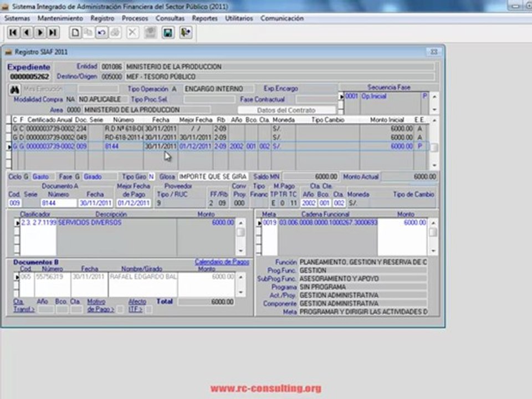The height and width of the screenshot is (399, 532).
Task: Edit Documento A Número field 8144
Action: tap(58, 203)
